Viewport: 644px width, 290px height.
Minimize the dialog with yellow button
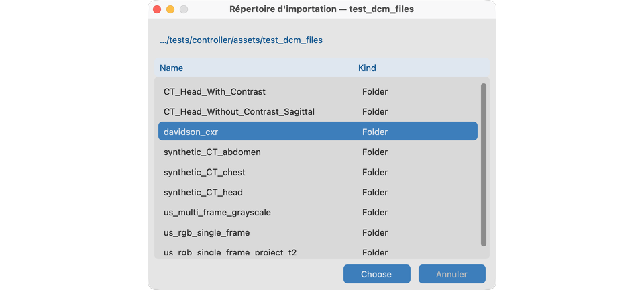tap(170, 9)
